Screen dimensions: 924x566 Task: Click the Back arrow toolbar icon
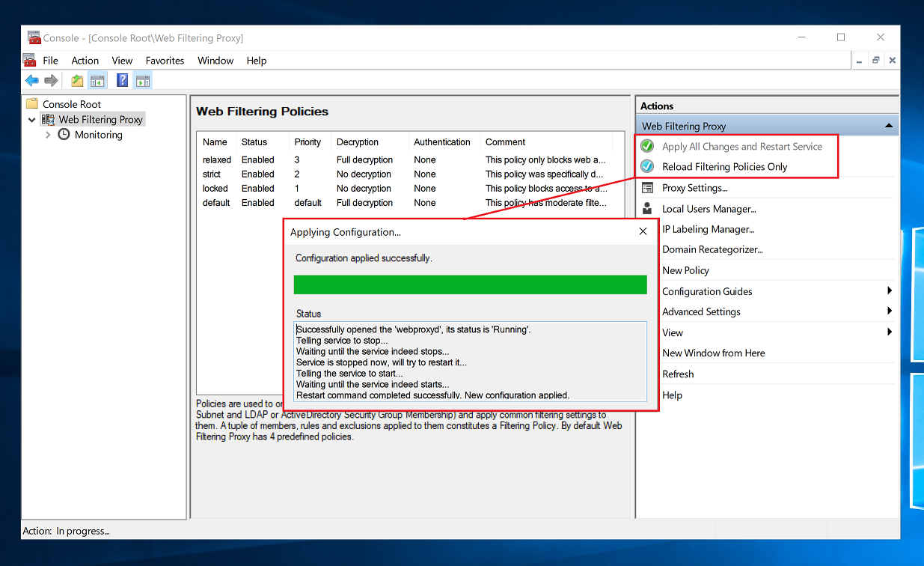pyautogui.click(x=31, y=81)
